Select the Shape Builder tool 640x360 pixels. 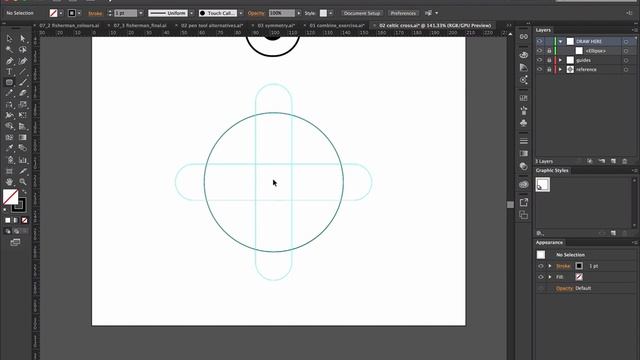click(x=9, y=127)
